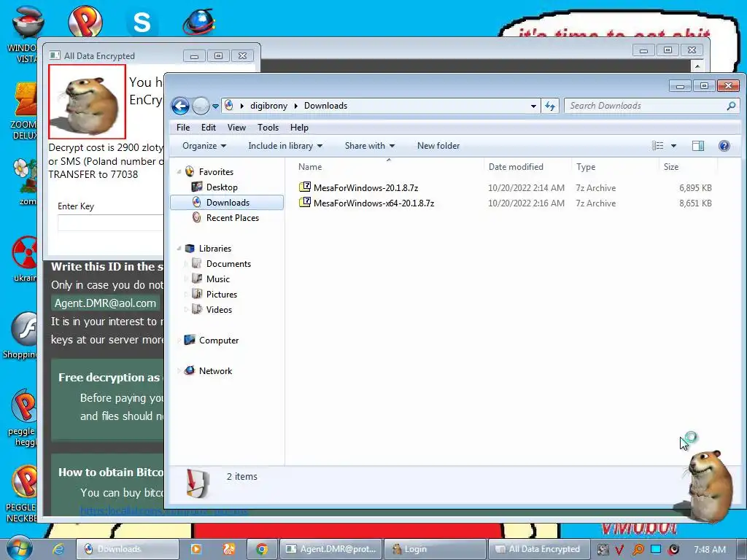Expand Include in library dropdown
Image resolution: width=747 pixels, height=560 pixels.
tap(285, 146)
